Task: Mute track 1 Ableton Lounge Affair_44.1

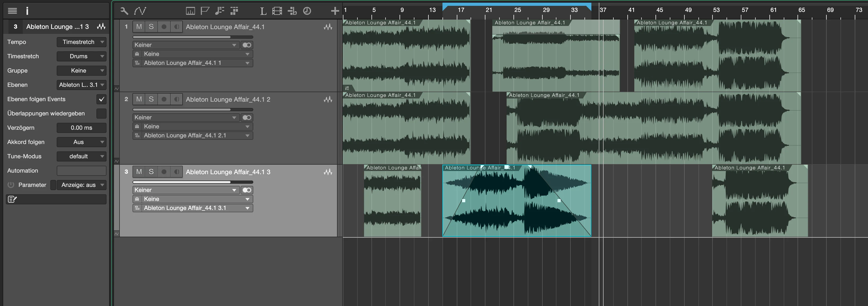Action: (139, 26)
